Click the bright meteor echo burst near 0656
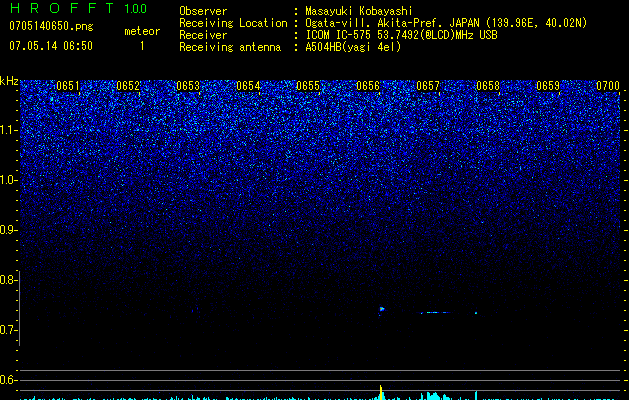This screenshot has width=629, height=400. pos(381,309)
